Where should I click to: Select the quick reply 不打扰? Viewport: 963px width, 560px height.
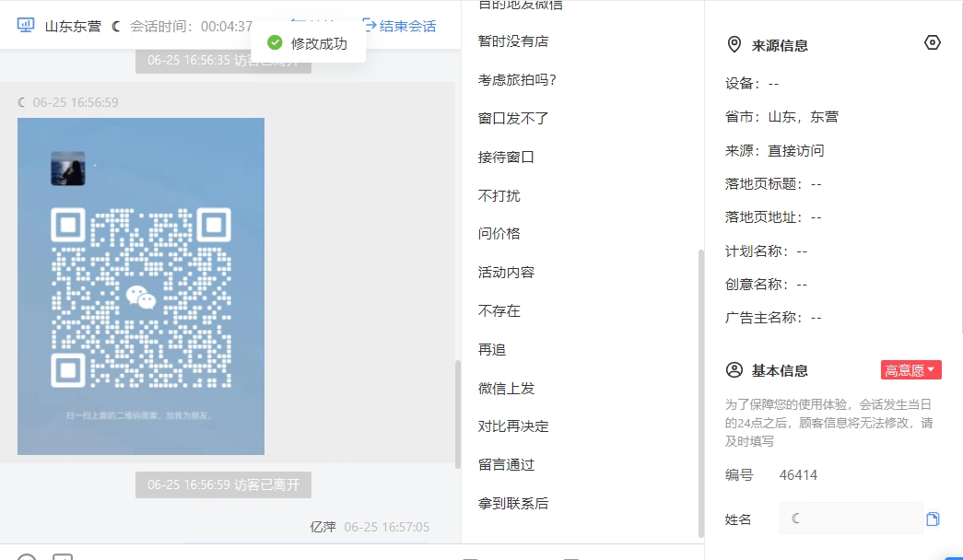click(499, 196)
